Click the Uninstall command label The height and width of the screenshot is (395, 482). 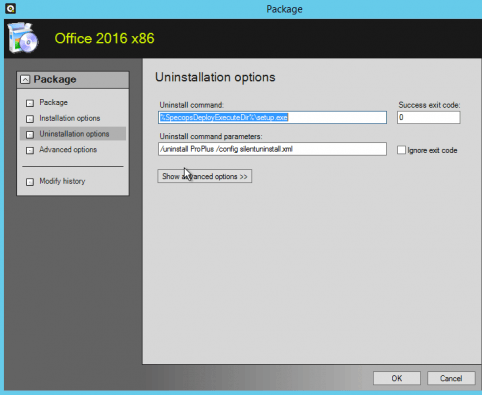[192, 105]
